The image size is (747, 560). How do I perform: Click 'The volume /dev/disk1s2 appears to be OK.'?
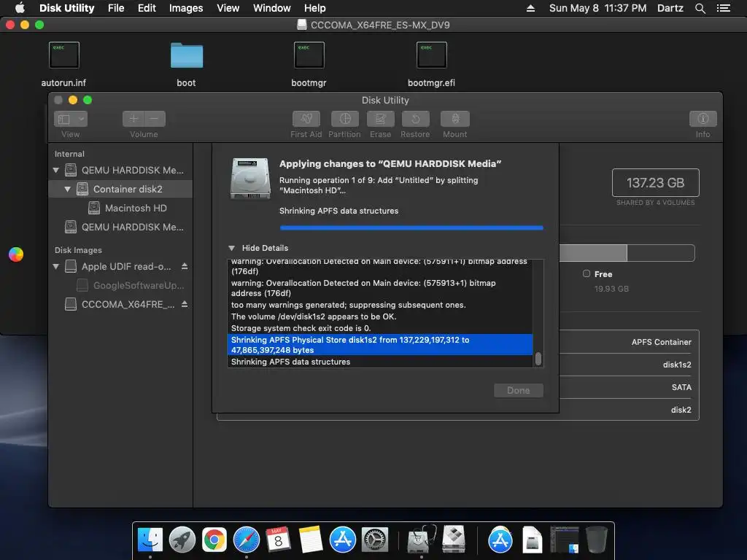(x=314, y=316)
